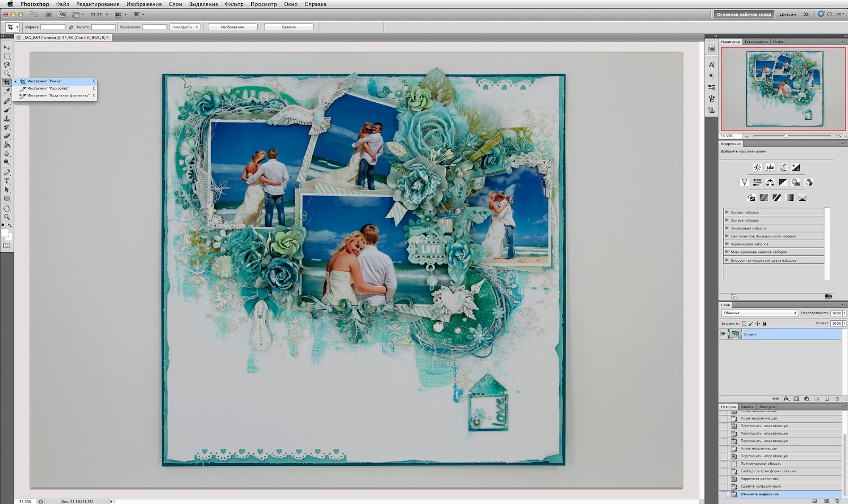Viewport: 848px width, 504px height.
Task: Switch to the Контуры tab
Action: coord(767,407)
